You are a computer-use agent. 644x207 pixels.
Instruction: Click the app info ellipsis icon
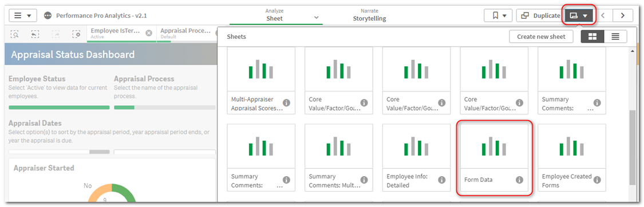point(48,15)
